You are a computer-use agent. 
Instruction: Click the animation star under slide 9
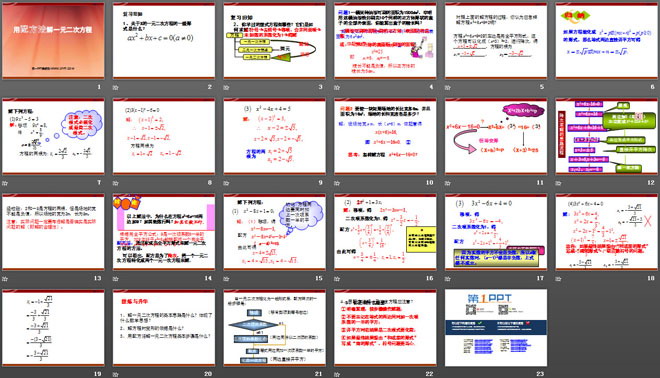226,183
